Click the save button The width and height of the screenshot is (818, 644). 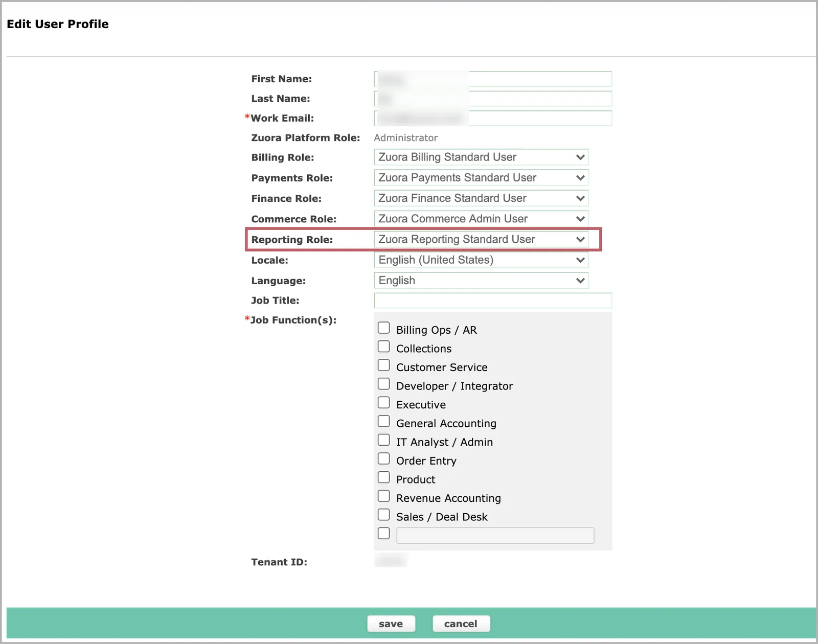pos(391,624)
